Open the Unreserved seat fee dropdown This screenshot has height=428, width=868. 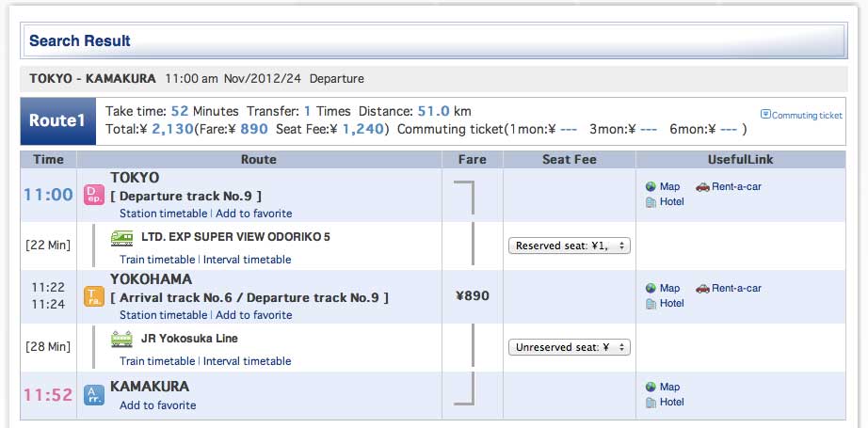[569, 347]
